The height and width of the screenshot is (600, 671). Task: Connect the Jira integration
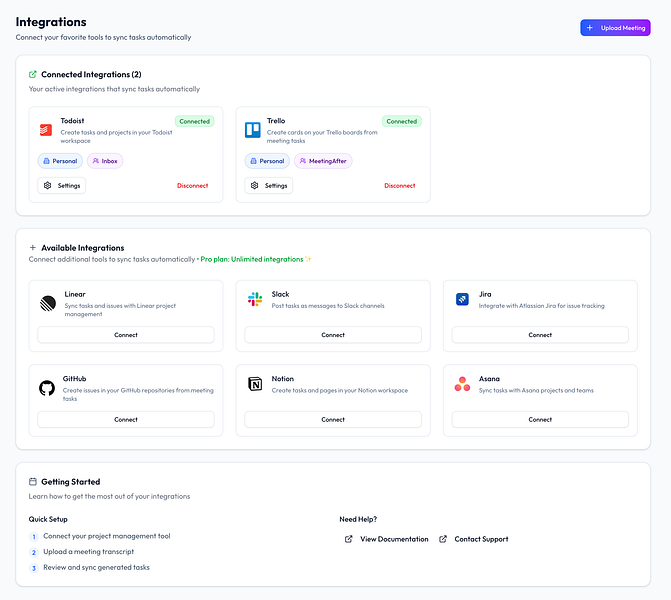coord(540,335)
